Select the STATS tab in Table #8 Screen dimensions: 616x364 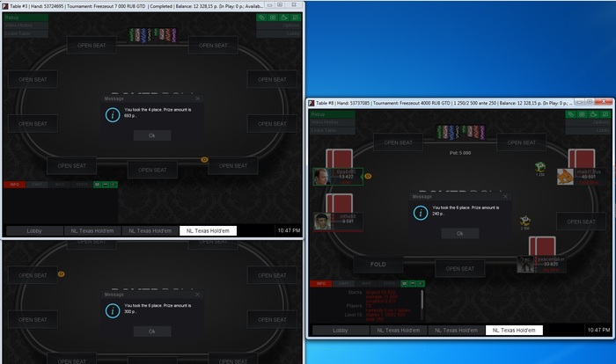[389, 283]
